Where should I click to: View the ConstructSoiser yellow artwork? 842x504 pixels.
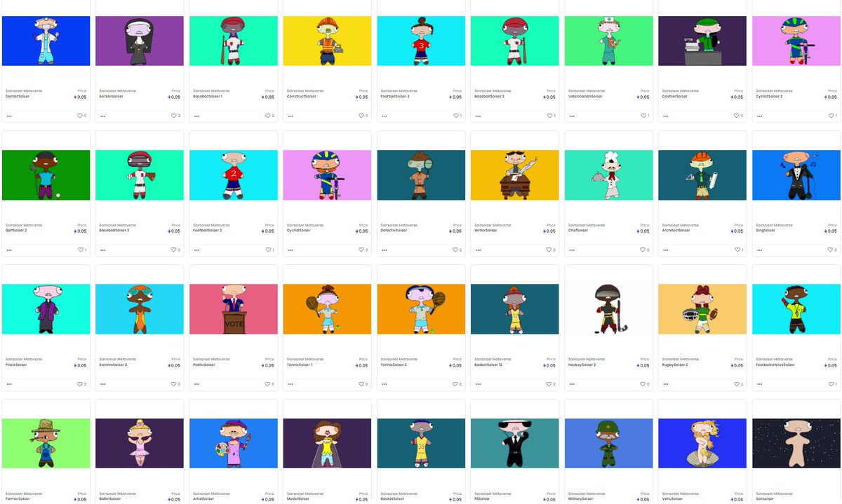click(x=327, y=41)
